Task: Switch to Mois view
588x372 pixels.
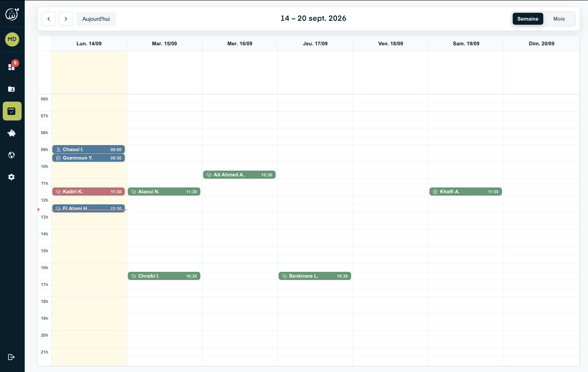Action: tap(559, 19)
